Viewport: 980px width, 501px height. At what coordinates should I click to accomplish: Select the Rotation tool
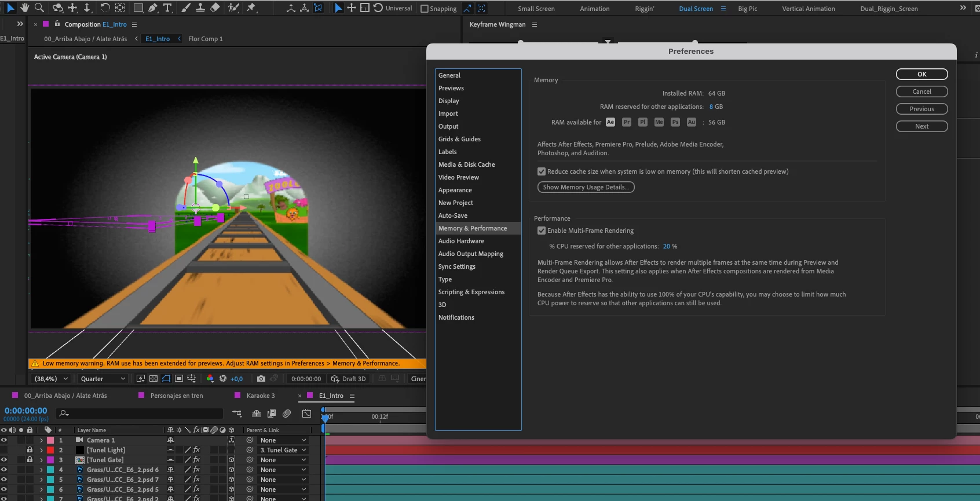(x=105, y=8)
